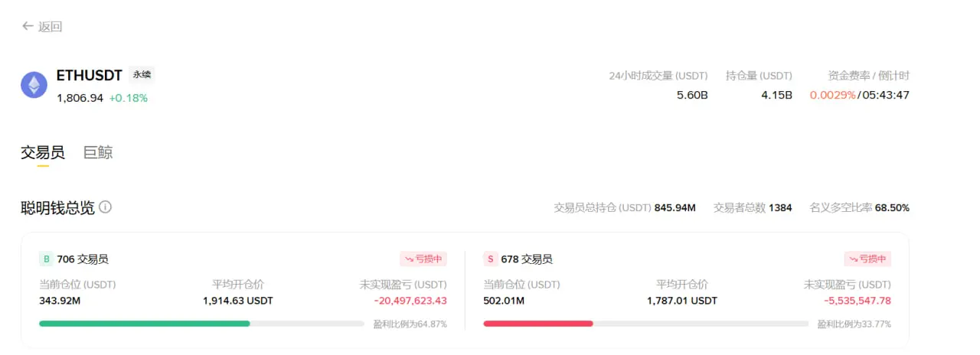Click the 678 交易员 short card title
The width and height of the screenshot is (980, 355).
click(527, 259)
